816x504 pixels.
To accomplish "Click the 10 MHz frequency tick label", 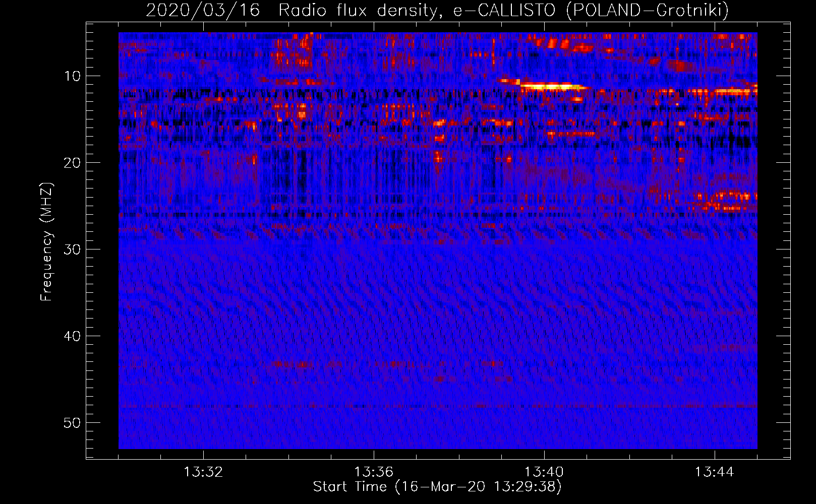I will click(x=72, y=76).
